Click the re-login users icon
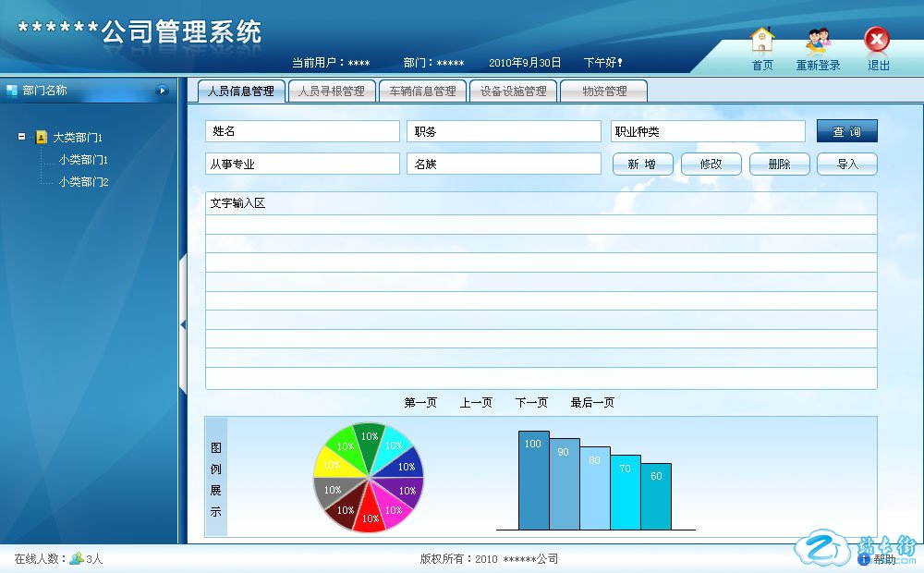The width and height of the screenshot is (924, 573). click(818, 40)
